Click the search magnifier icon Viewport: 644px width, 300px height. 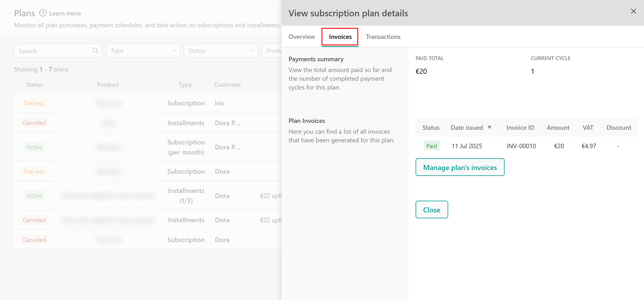tap(95, 51)
